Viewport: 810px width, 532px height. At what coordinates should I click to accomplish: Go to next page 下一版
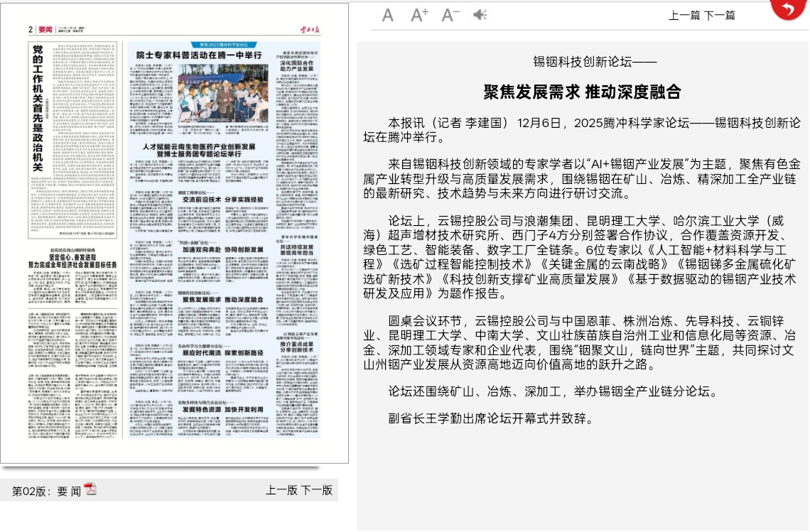tap(316, 490)
